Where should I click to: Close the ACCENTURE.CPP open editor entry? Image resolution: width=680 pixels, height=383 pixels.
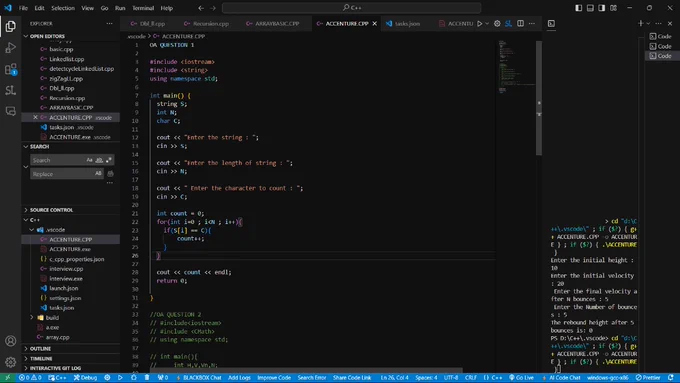coord(36,118)
